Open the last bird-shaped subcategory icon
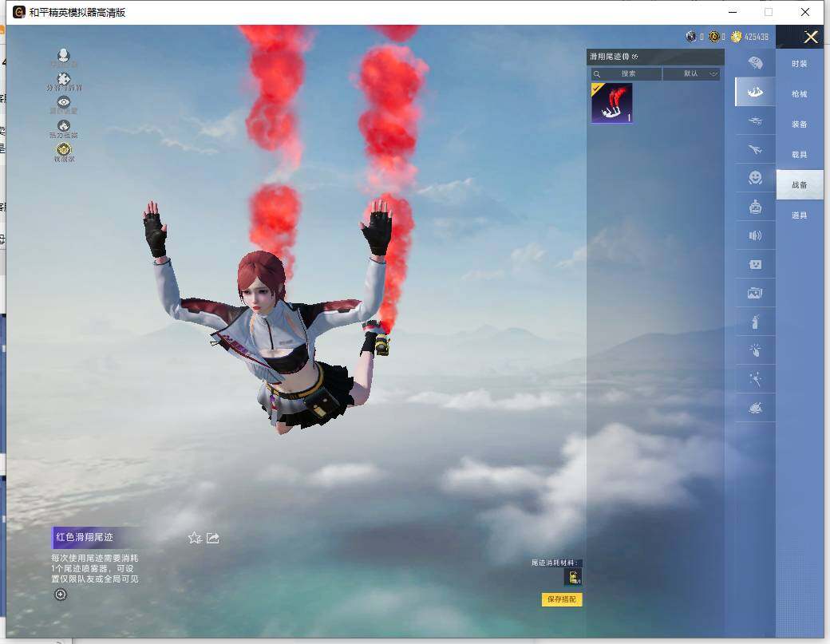Viewport: 830px width, 644px height. [755, 408]
